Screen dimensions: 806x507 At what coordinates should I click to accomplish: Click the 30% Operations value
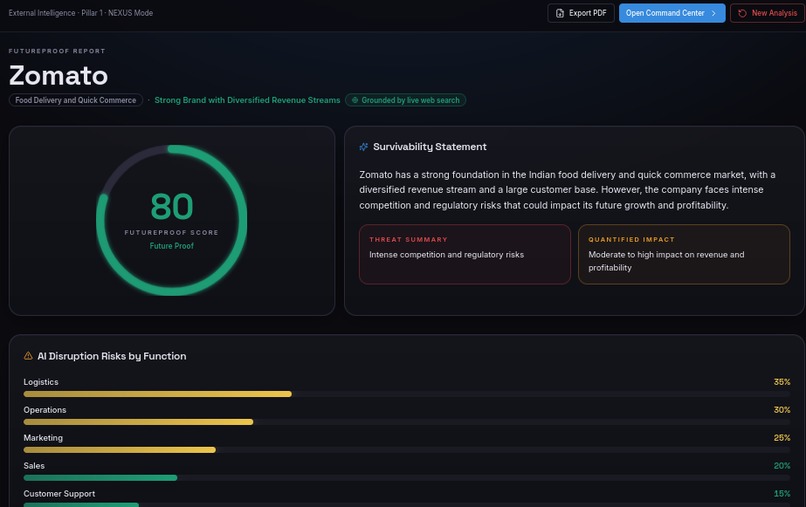[782, 410]
